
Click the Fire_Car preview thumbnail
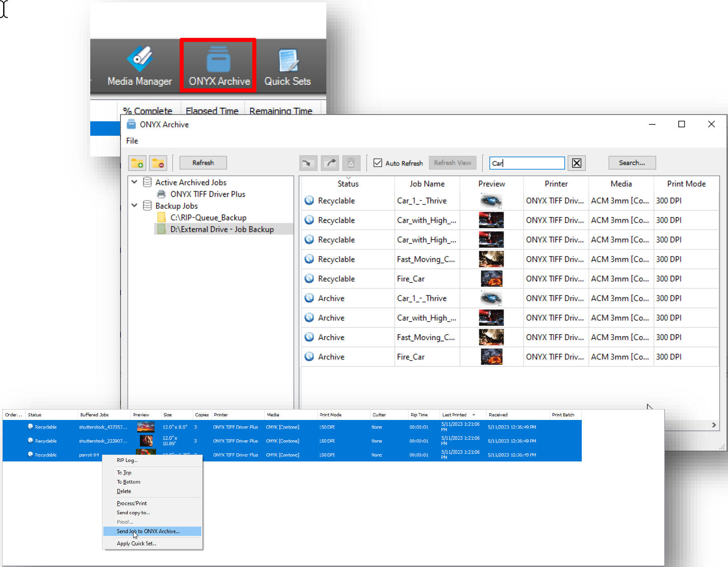pos(491,278)
